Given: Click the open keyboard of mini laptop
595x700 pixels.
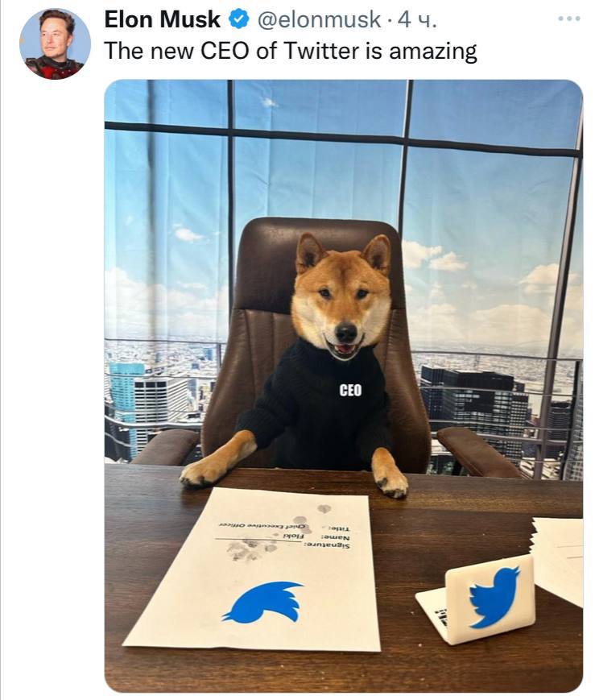Looking at the screenshot, I should click(432, 611).
